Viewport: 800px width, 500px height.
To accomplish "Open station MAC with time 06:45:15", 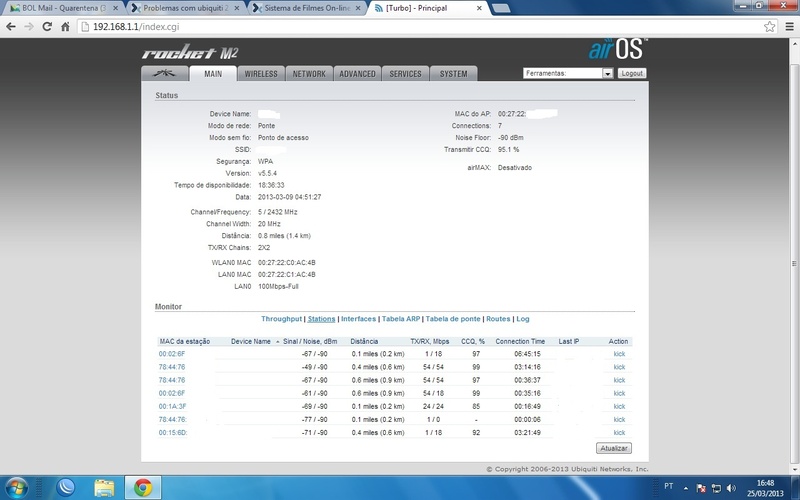I will coord(172,354).
